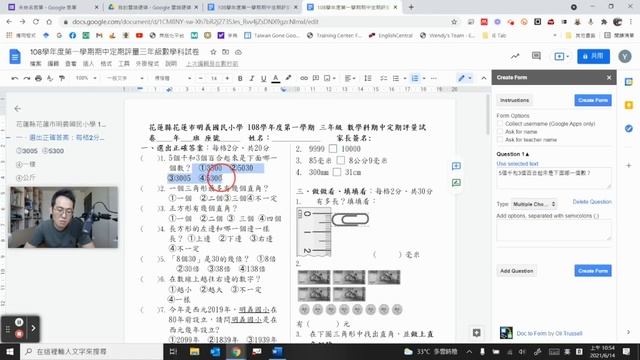Increase the font size
This screenshot has height=360, width=640.
click(x=227, y=78)
